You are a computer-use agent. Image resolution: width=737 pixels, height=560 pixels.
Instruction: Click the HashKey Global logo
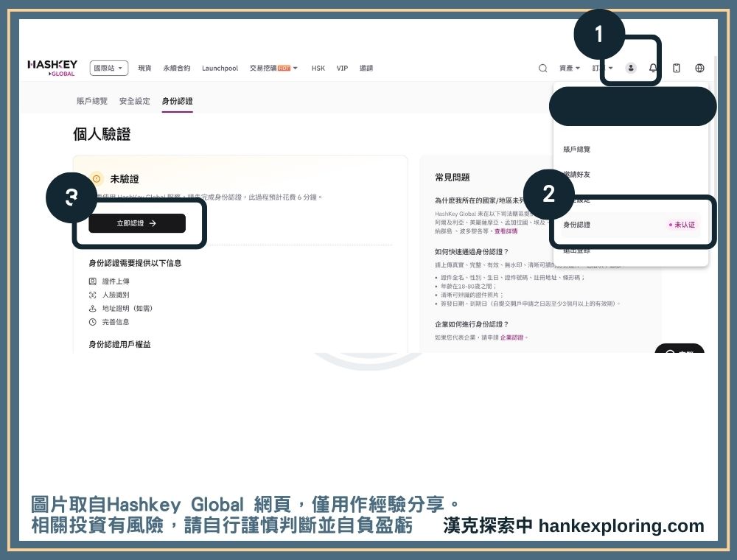52,68
